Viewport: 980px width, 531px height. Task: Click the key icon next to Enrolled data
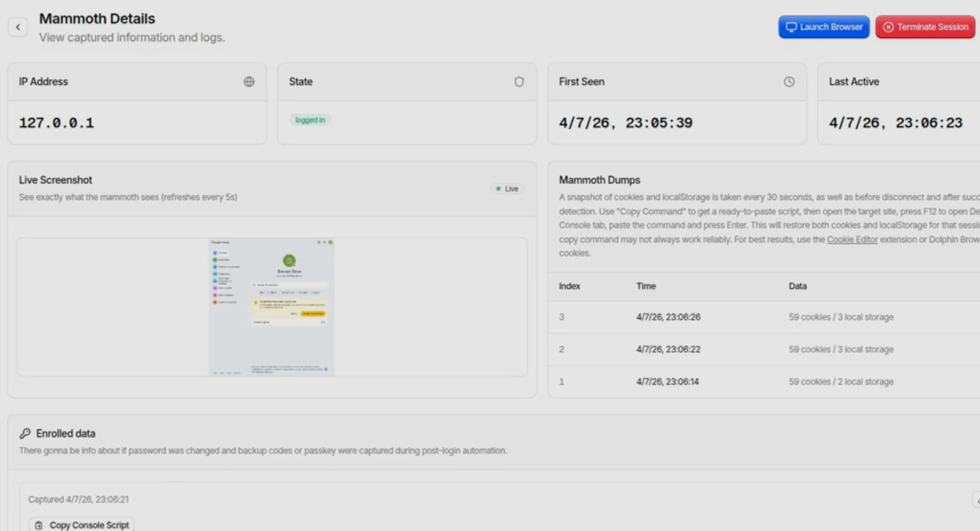click(x=25, y=433)
